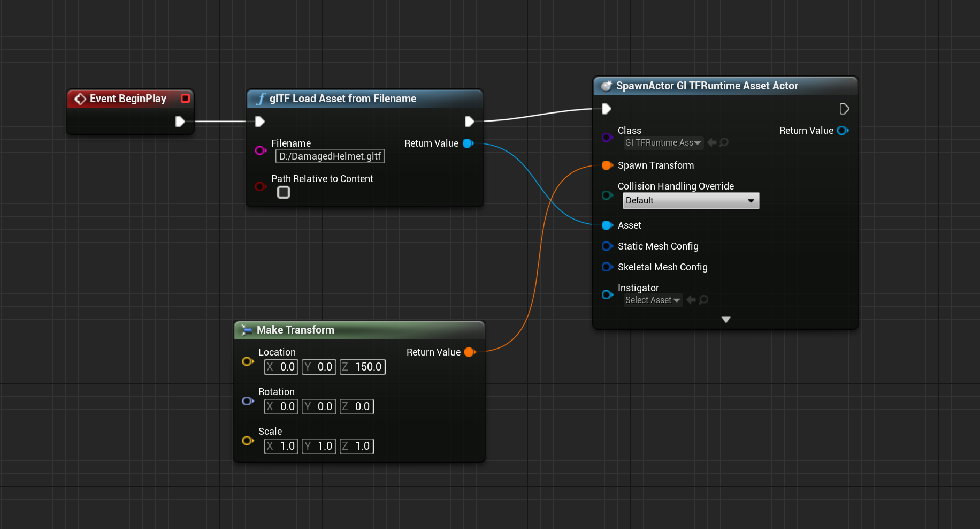Screen dimensions: 980x529
Task: Open the Collision Handling Override dropdown
Action: coord(691,201)
